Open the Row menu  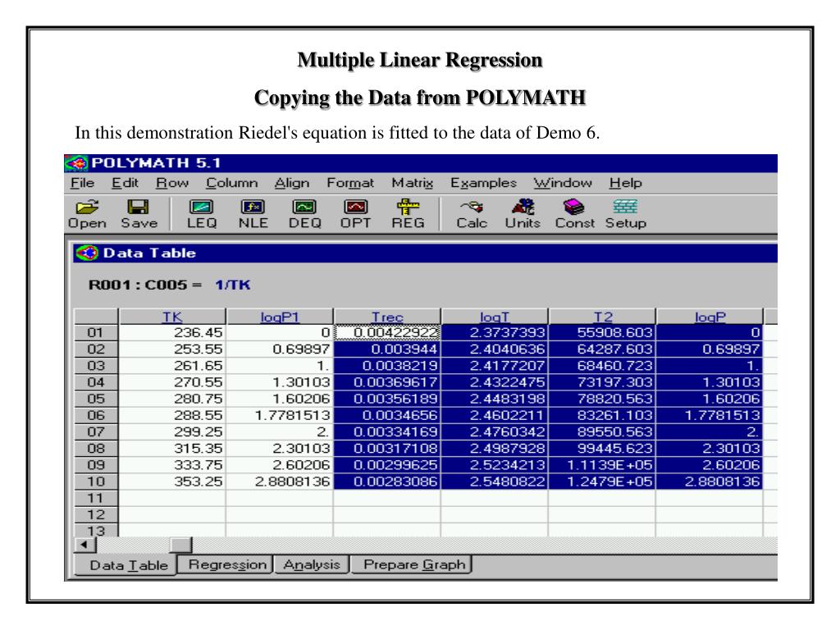[172, 183]
